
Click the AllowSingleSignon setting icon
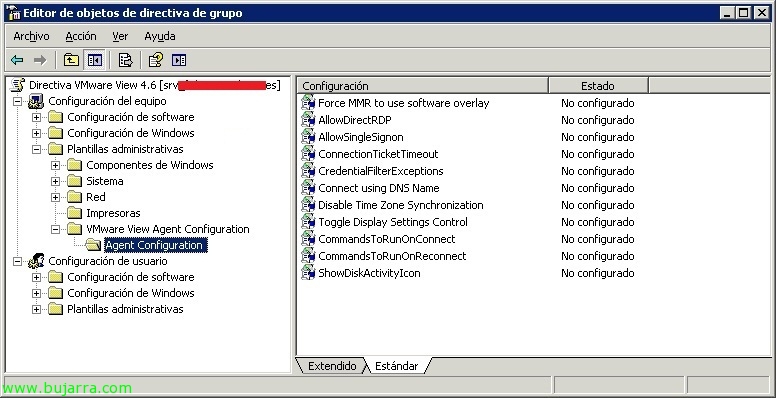pyautogui.click(x=308, y=137)
